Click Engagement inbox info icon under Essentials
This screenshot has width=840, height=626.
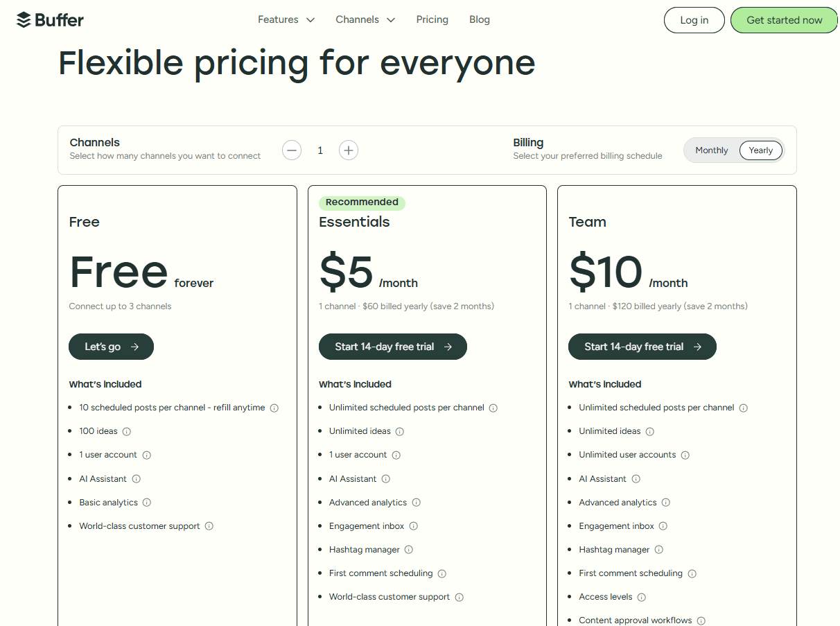tap(414, 526)
